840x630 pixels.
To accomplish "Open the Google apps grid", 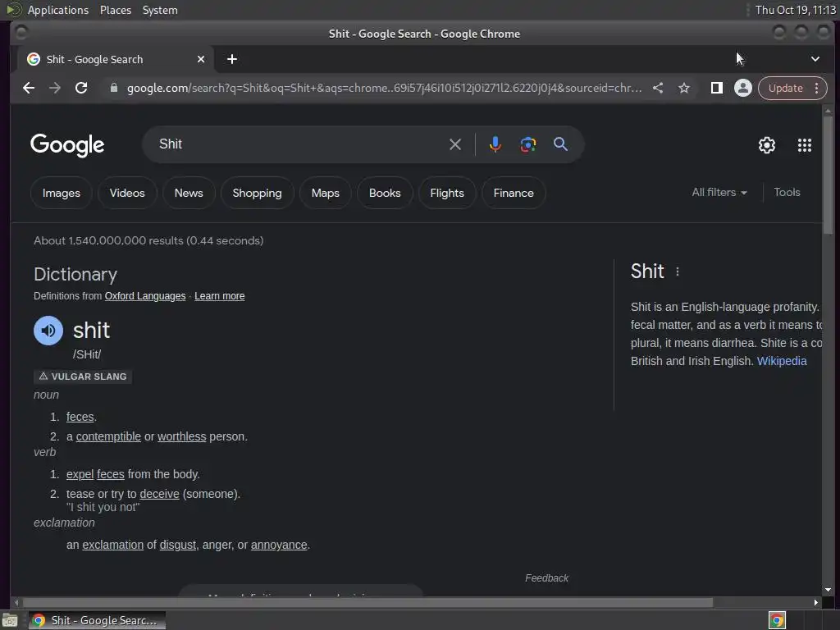I will coord(804,145).
